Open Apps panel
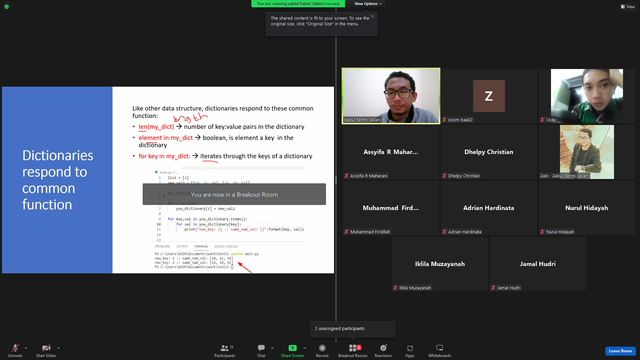The height and width of the screenshot is (360, 640). click(x=409, y=350)
